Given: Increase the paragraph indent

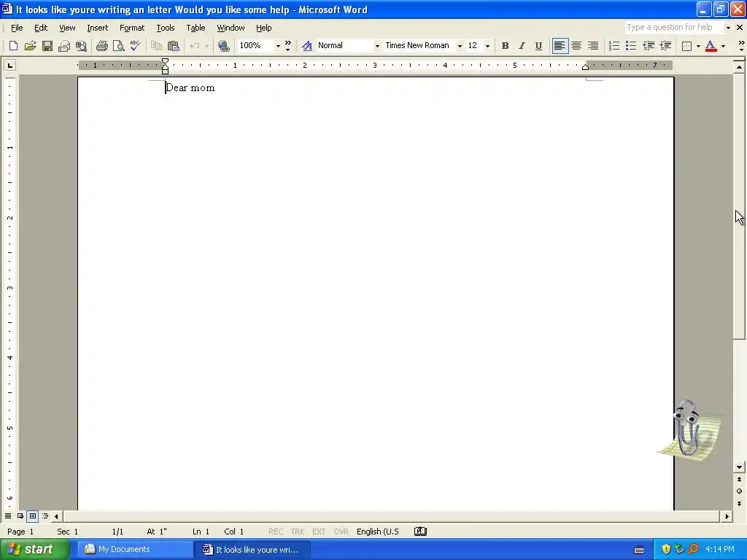Looking at the screenshot, I should coord(665,46).
